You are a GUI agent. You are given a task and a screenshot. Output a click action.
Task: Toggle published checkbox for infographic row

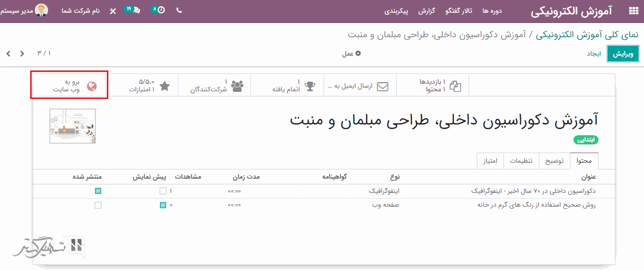tap(98, 191)
